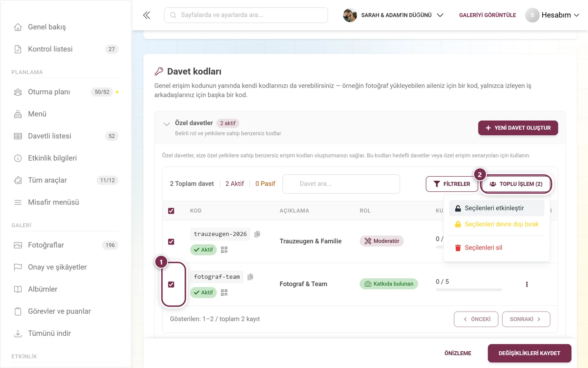The height and width of the screenshot is (368, 588).
Task: Open the Filtreler button
Action: pos(452,184)
